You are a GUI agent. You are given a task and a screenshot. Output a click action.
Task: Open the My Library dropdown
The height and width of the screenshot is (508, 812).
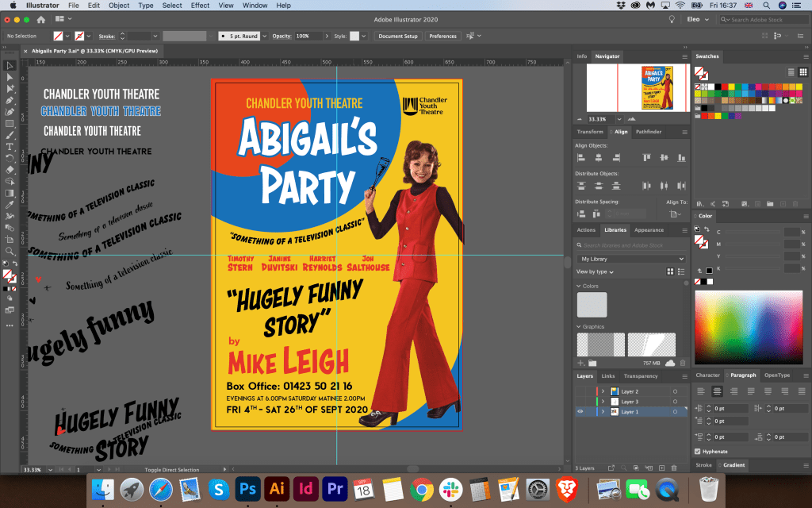[x=631, y=259]
